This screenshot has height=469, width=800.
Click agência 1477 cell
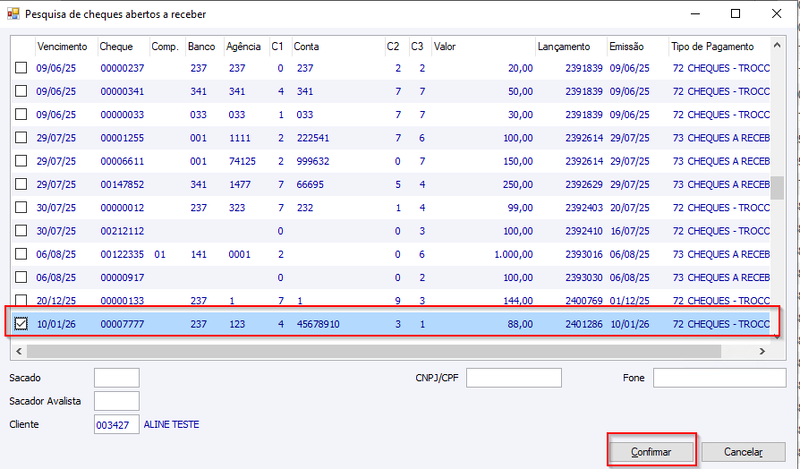tap(240, 184)
